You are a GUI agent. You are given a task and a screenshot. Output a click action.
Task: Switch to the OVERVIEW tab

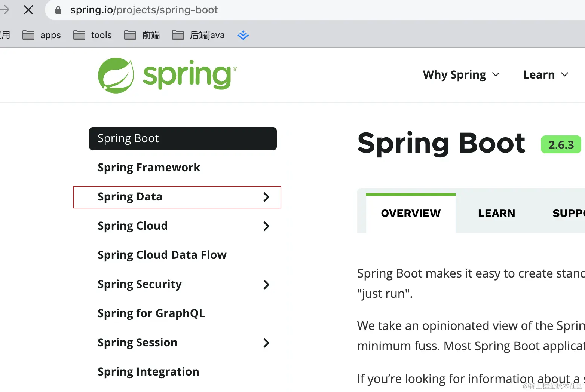[x=411, y=213]
